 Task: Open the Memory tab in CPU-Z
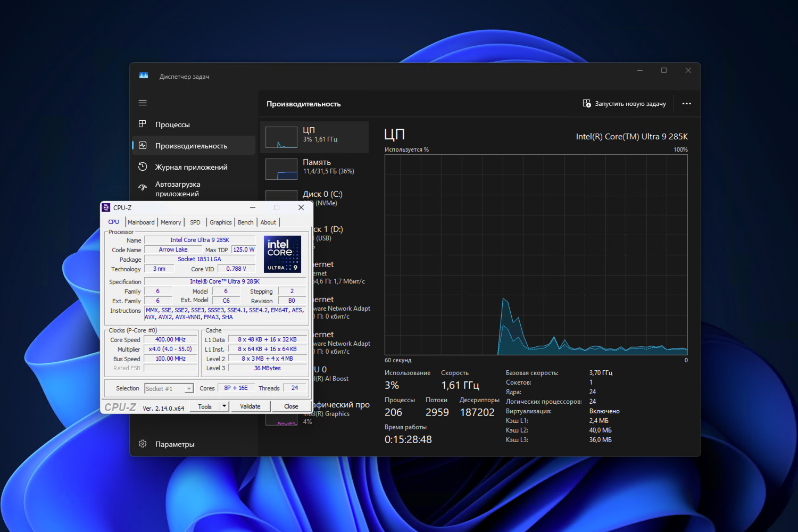coord(171,222)
